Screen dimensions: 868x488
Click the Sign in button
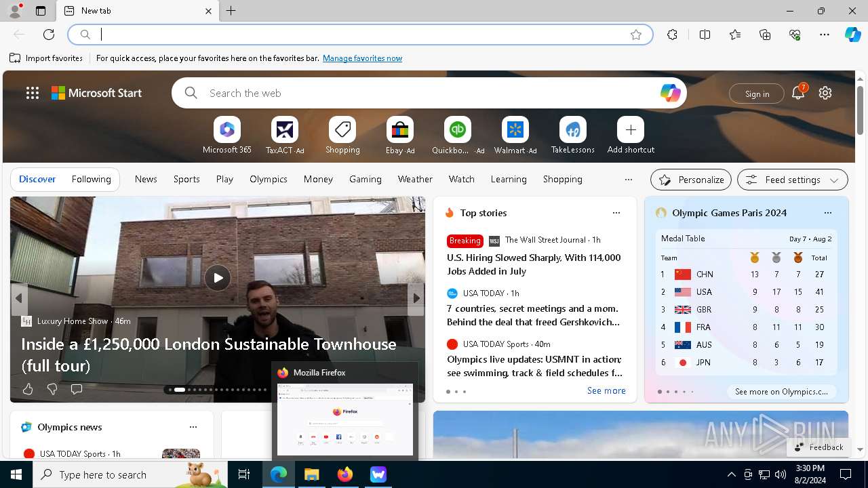757,94
